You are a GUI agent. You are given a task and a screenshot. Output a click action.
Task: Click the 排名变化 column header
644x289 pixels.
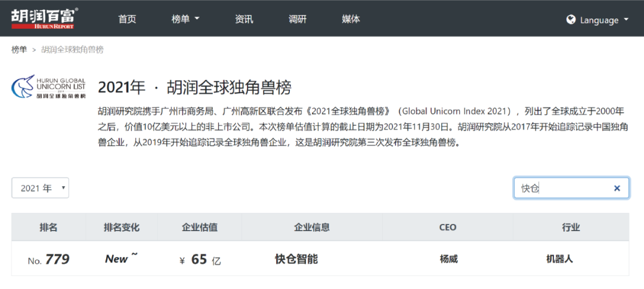(121, 227)
